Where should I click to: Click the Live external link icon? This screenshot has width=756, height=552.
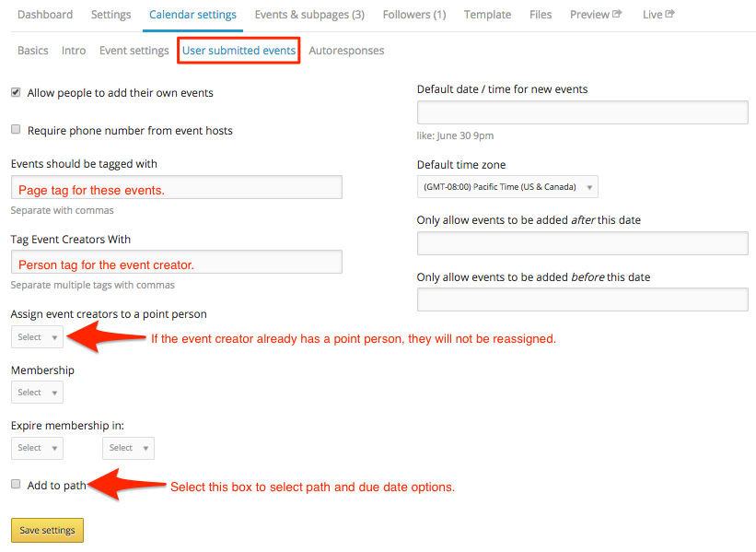(x=669, y=14)
